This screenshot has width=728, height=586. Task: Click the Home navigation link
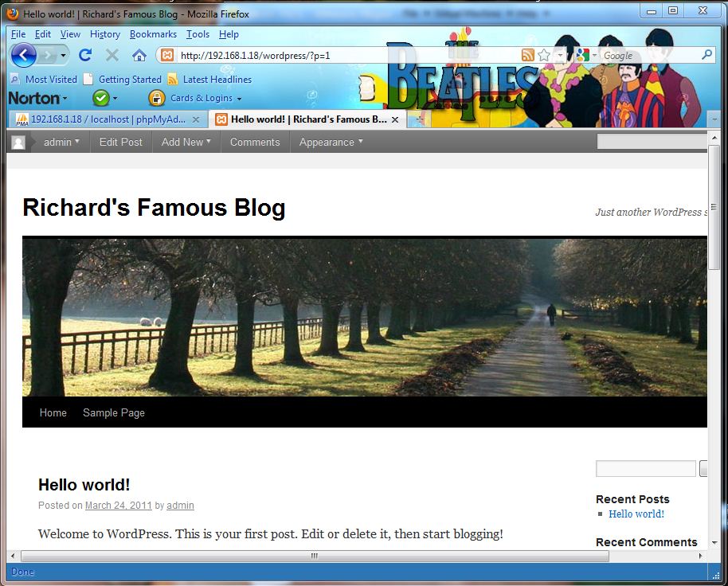(x=53, y=412)
